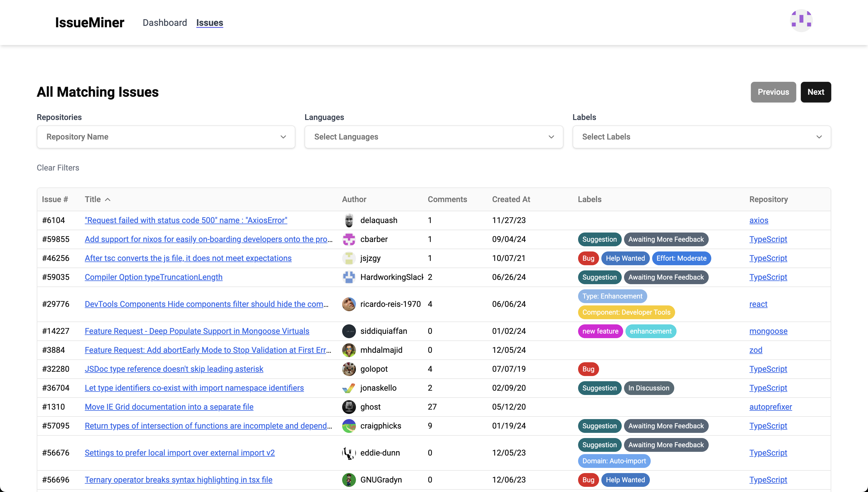This screenshot has height=492, width=868.
Task: Click the Effort: Moderate label badge
Action: click(x=681, y=258)
